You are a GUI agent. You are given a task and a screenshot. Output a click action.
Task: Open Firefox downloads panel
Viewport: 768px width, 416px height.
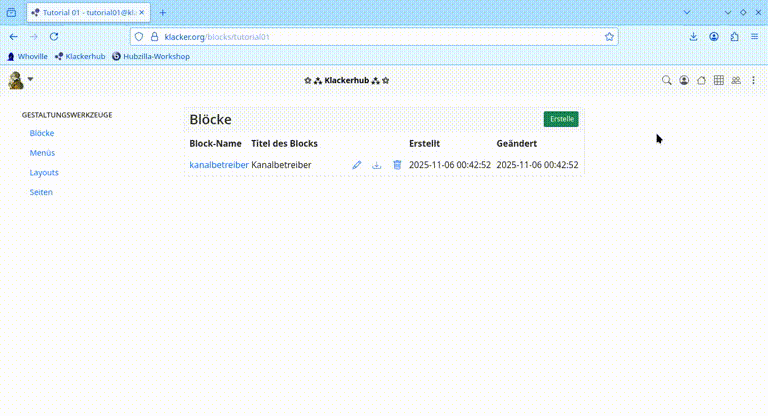694,36
